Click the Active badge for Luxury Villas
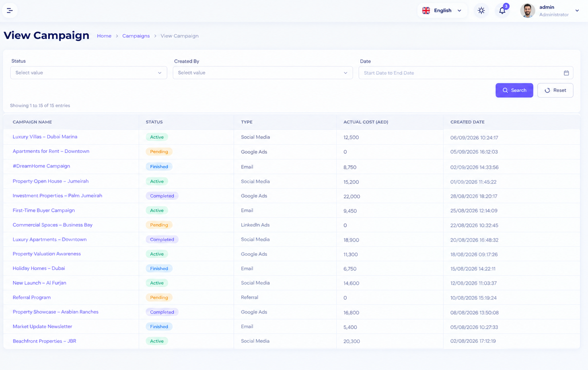 [x=157, y=137]
